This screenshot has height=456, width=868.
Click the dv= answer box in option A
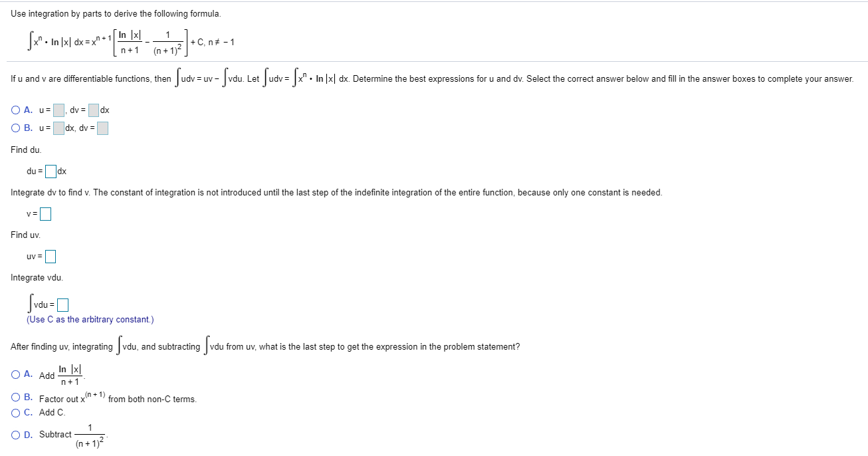click(94, 110)
